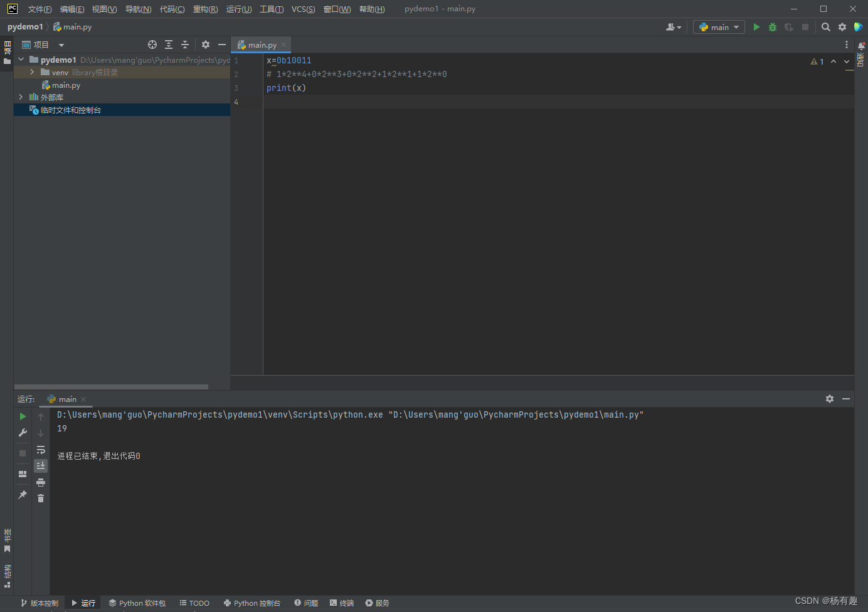This screenshot has width=868, height=612.
Task: Select opened file locate target icon
Action: [x=152, y=45]
